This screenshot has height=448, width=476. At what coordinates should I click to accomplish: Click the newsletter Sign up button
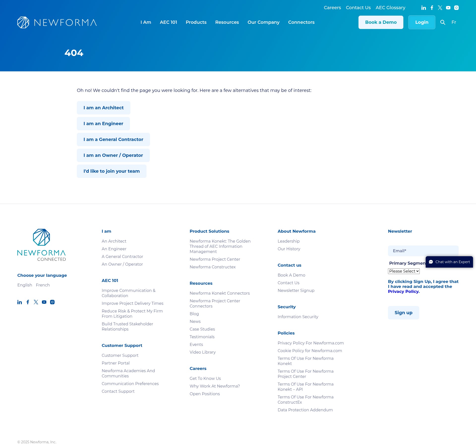404,313
